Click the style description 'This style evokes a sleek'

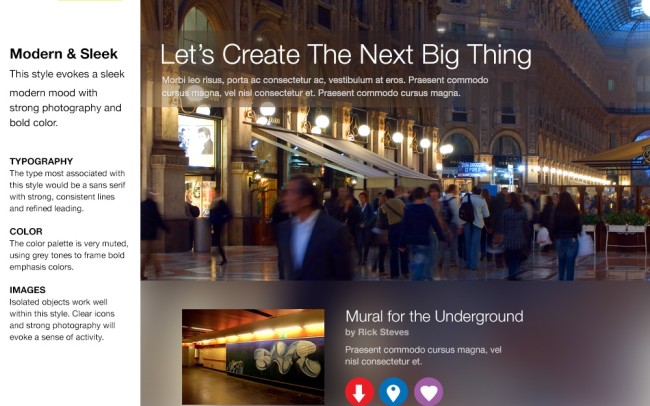click(65, 98)
